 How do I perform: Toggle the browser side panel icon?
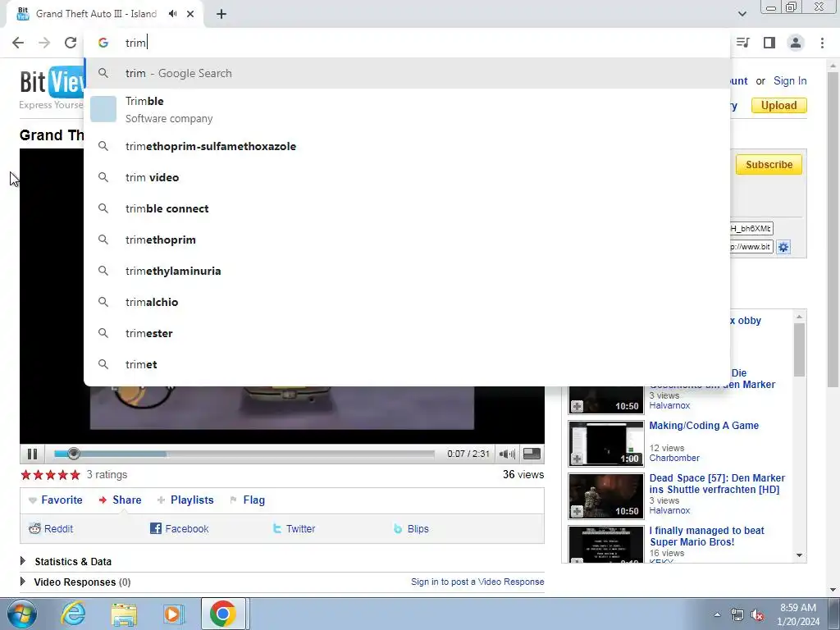769,43
